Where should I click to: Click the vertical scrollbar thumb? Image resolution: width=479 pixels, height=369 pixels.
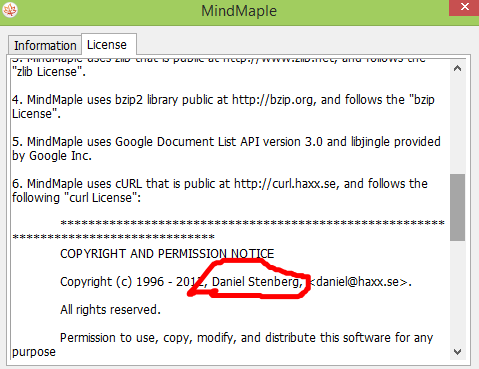(x=457, y=207)
